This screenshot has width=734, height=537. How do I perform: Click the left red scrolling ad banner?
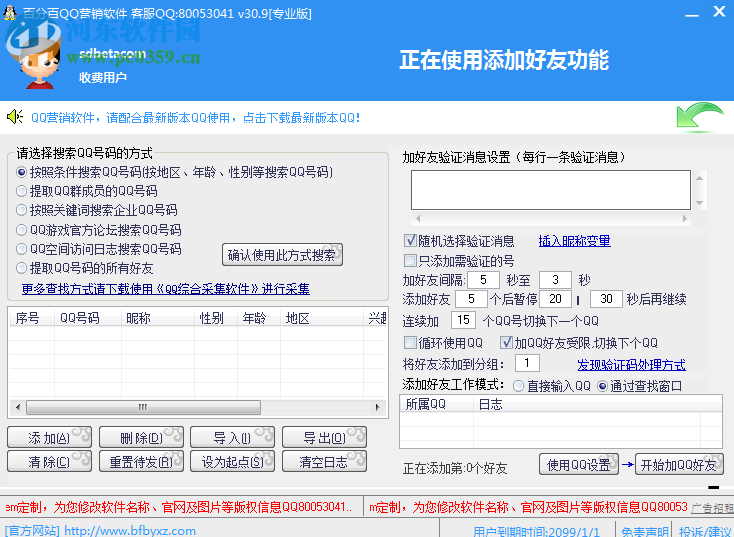pyautogui.click(x=182, y=507)
